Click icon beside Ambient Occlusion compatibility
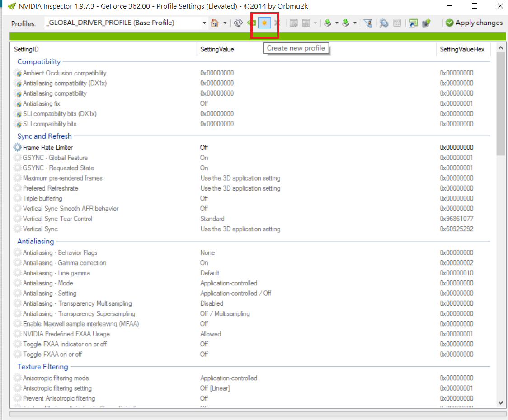Image resolution: width=508 pixels, height=420 pixels. [x=18, y=74]
